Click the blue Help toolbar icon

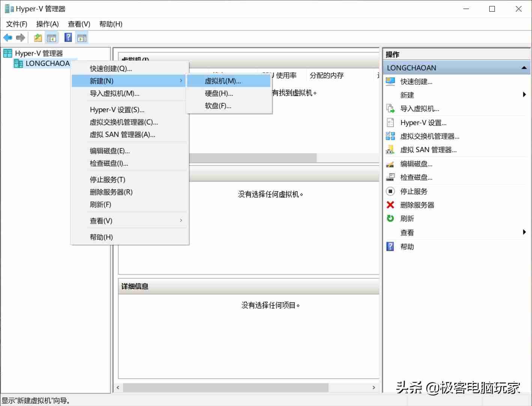coord(68,38)
